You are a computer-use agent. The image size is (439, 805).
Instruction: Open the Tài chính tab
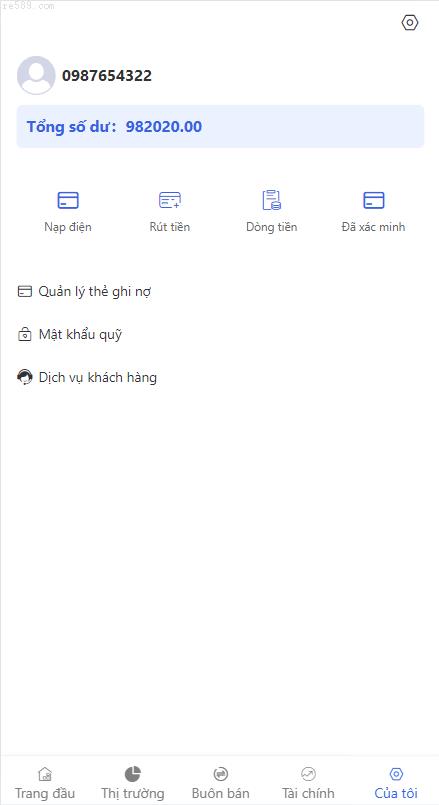coord(308,782)
